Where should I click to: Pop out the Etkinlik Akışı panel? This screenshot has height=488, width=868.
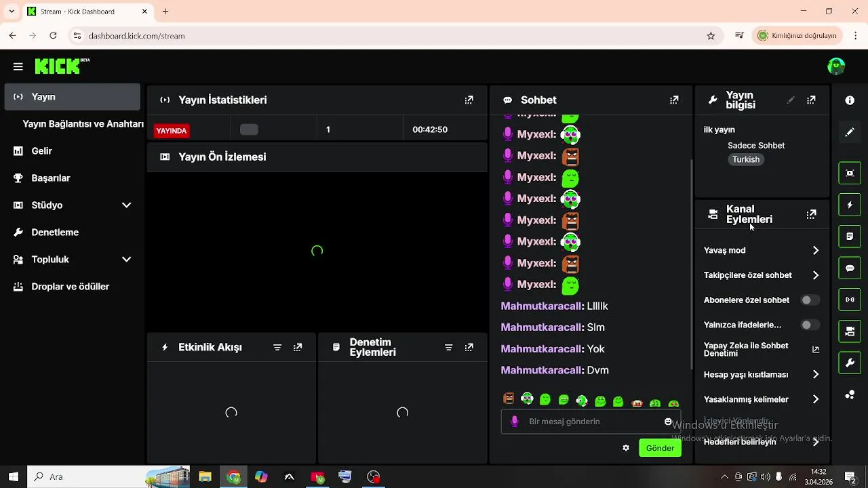coord(298,347)
